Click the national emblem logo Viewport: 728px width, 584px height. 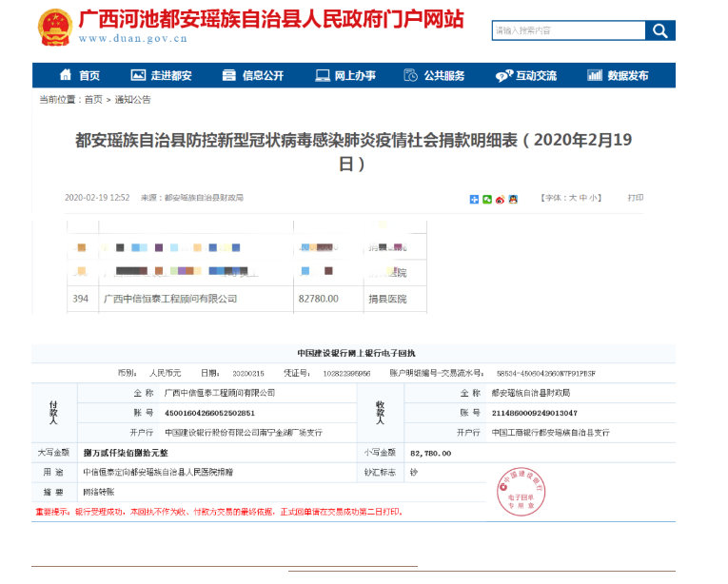click(52, 29)
